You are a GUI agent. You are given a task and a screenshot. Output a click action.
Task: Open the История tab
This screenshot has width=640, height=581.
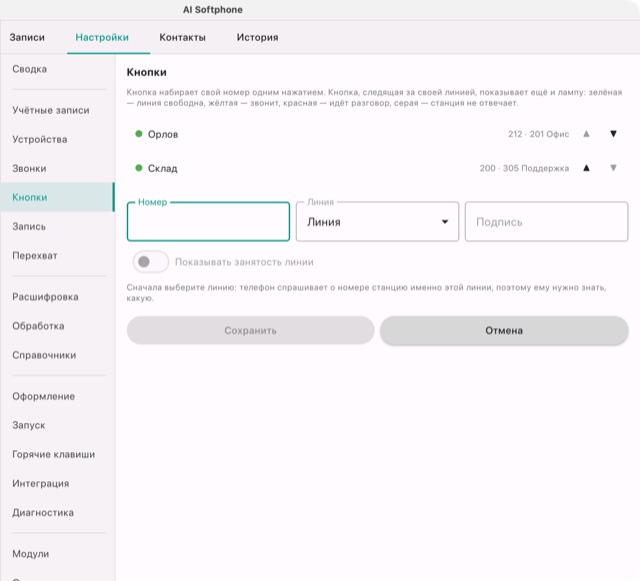[258, 37]
